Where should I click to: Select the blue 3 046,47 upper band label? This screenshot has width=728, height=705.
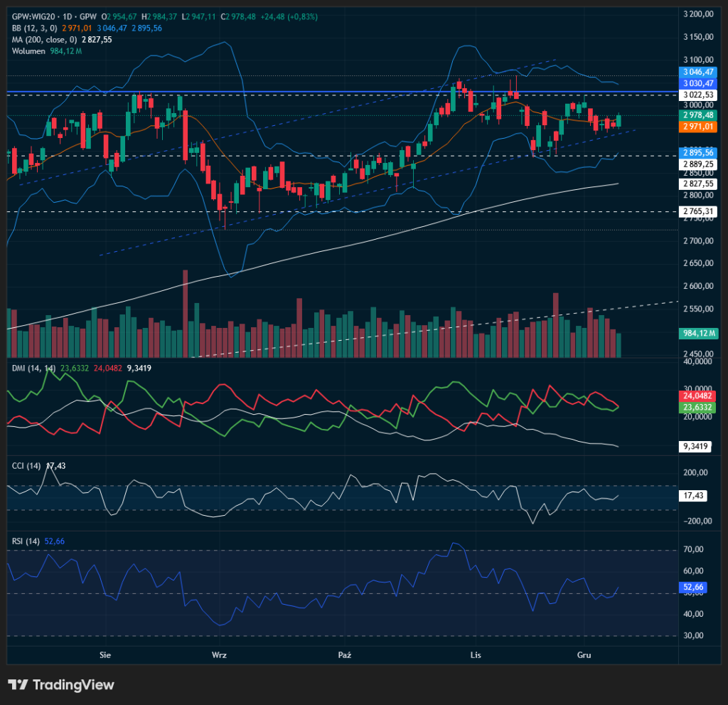pyautogui.click(x=697, y=73)
